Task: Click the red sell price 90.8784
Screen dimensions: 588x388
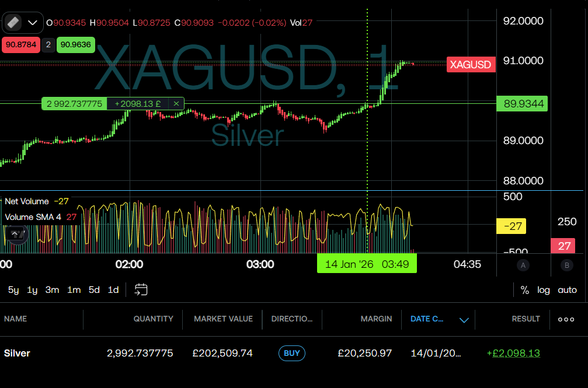Action: click(x=20, y=44)
